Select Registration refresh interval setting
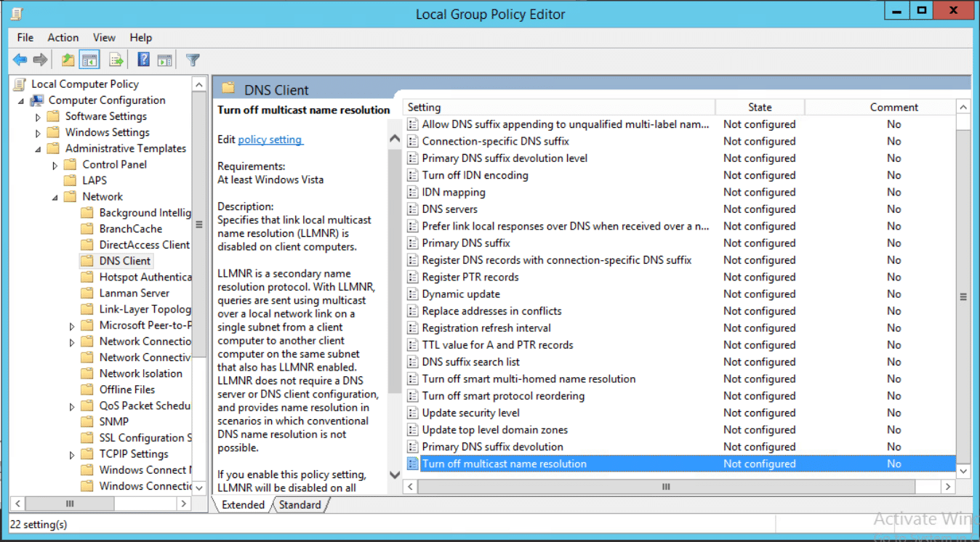 [x=486, y=328]
